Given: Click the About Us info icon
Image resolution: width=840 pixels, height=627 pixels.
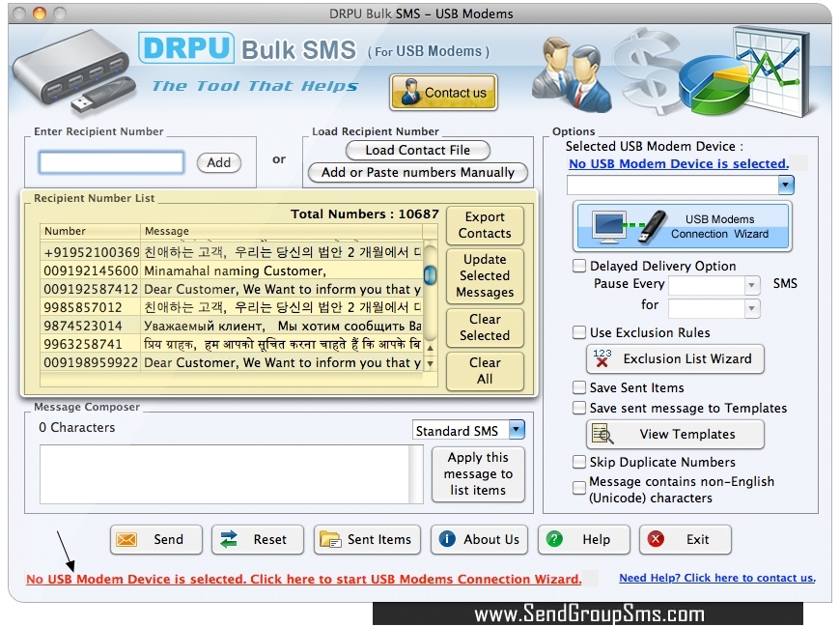Looking at the screenshot, I should 447,538.
